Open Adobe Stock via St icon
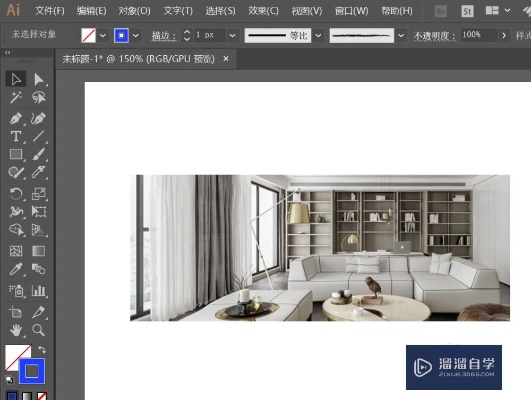The height and width of the screenshot is (400, 531). pyautogui.click(x=467, y=12)
